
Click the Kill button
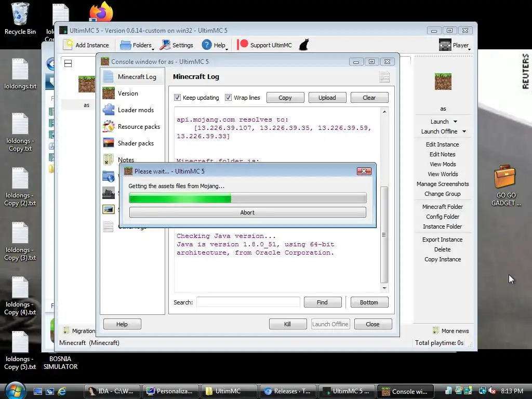pyautogui.click(x=288, y=324)
